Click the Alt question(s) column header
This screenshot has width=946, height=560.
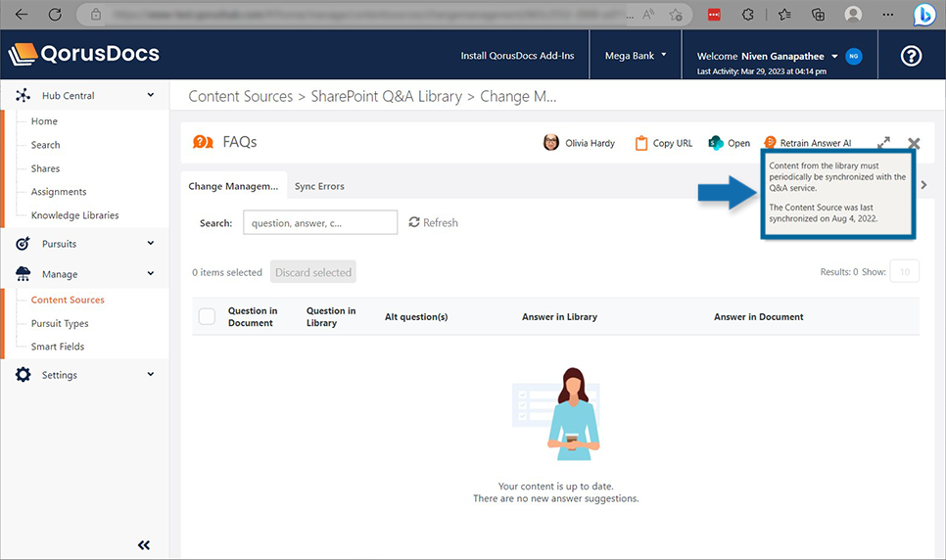click(x=416, y=316)
